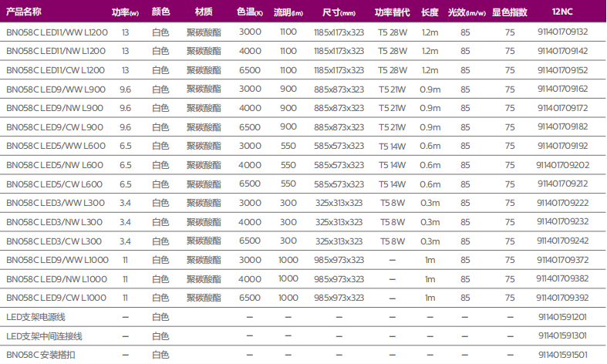Viewport: 607px width, 364px height.
Task: Click 聚碳酸酯 in LED9/CW L1000 row
Action: click(204, 298)
